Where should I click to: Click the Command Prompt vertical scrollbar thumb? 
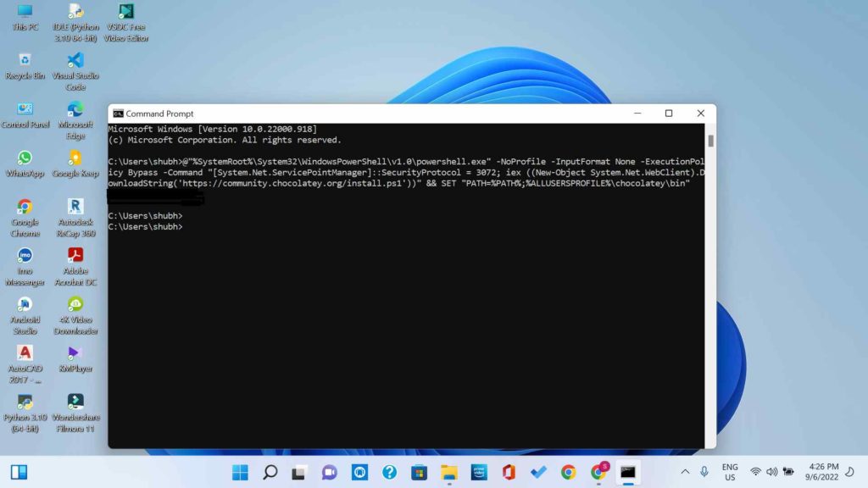pyautogui.click(x=711, y=141)
